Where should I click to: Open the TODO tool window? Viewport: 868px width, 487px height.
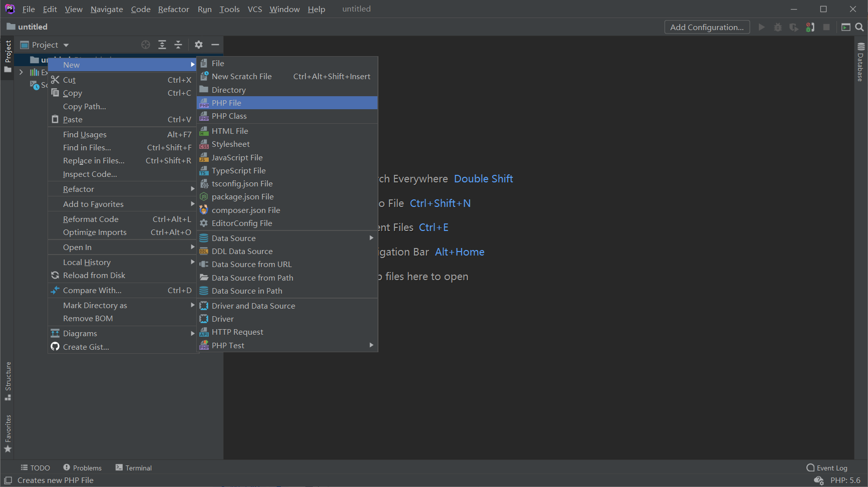tap(35, 467)
